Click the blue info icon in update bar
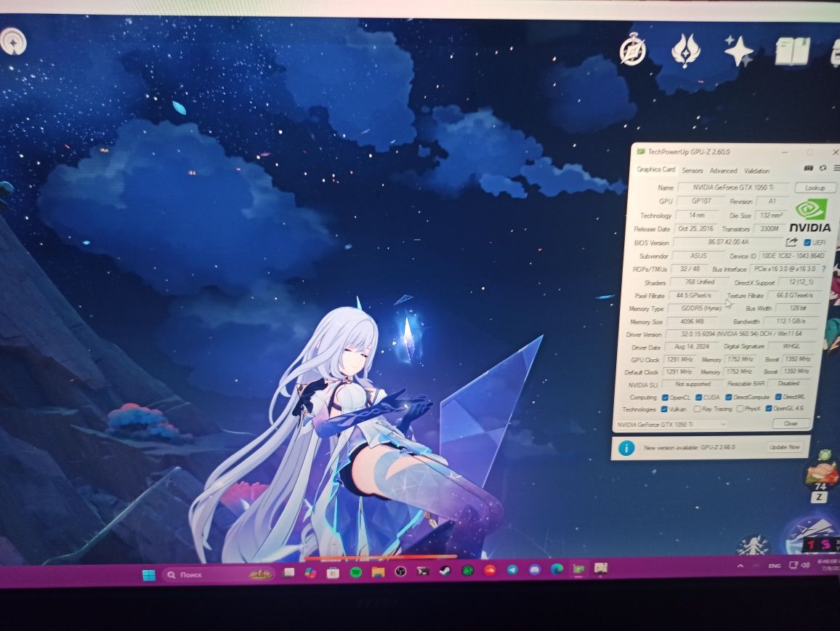840x631 pixels. (626, 448)
